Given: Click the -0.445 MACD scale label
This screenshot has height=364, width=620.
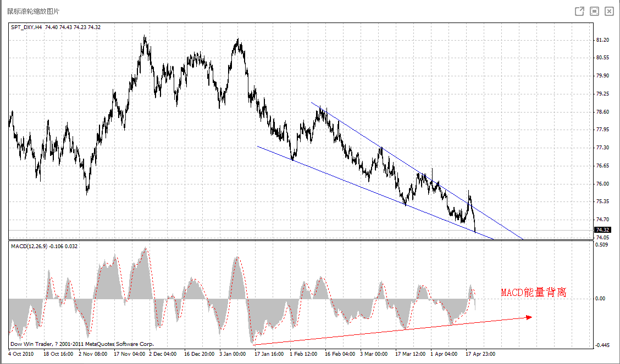Looking at the screenshot, I should coord(602,345).
